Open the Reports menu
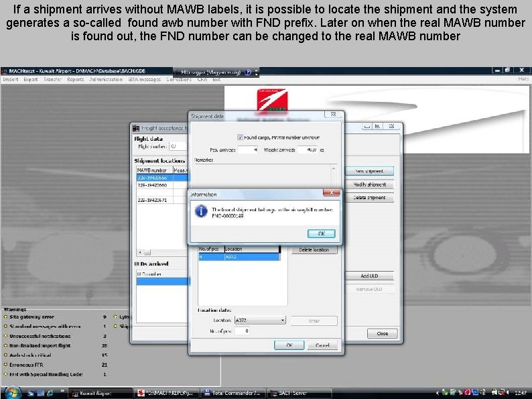The height and width of the screenshot is (399, 532). [75, 79]
